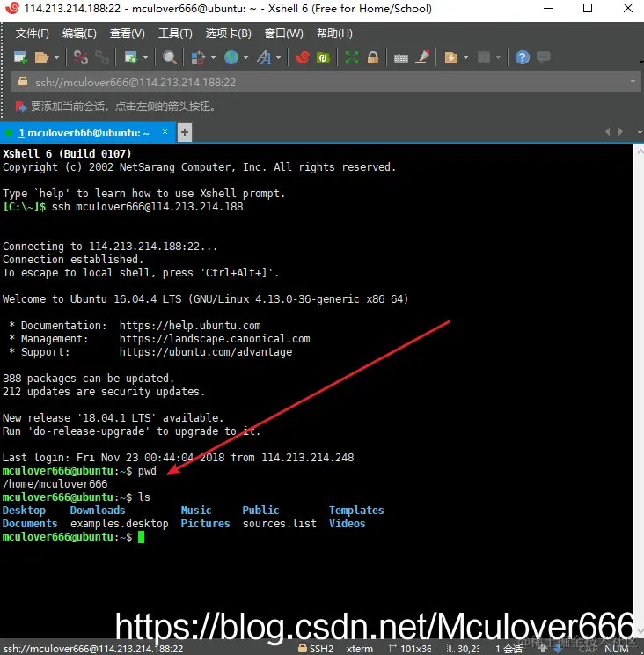
Task: Click the Templates directory name
Action: (356, 511)
